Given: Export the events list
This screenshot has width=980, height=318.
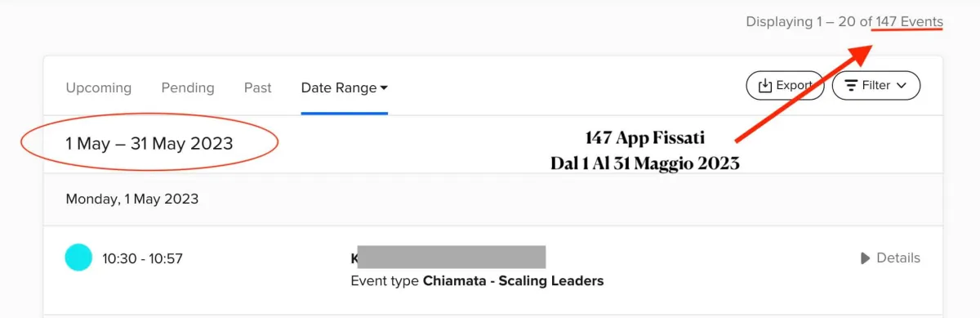Looking at the screenshot, I should (785, 85).
